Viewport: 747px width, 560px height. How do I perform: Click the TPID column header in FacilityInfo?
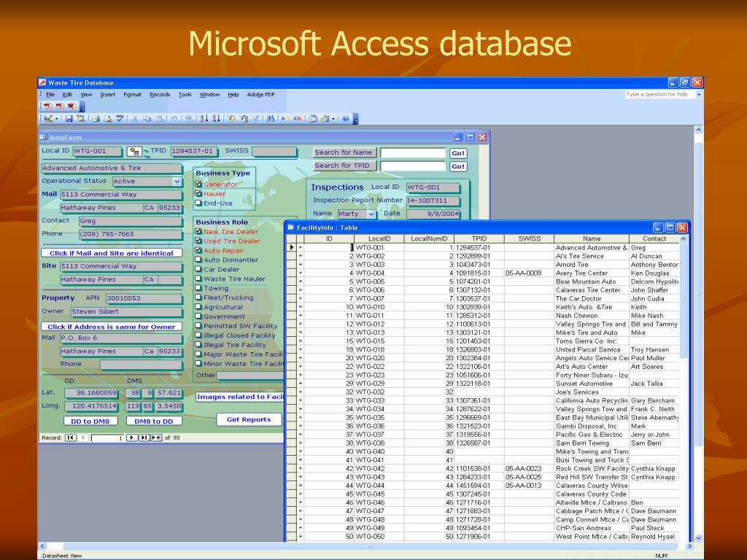tap(479, 238)
